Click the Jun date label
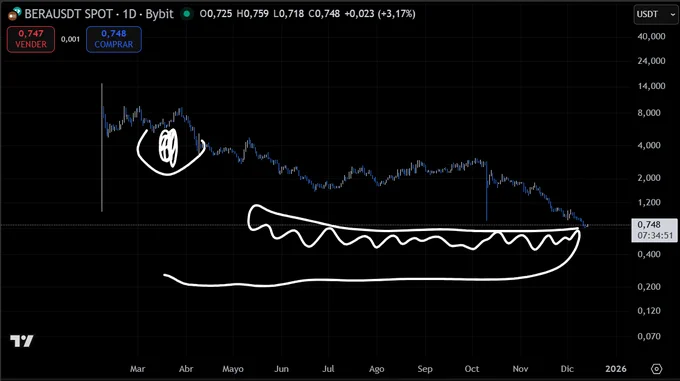 tap(281, 369)
